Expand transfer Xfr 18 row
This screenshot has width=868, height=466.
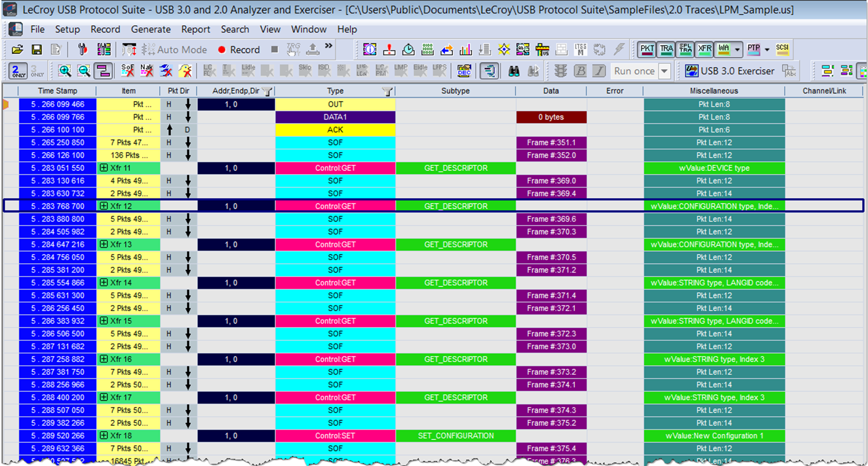[103, 435]
